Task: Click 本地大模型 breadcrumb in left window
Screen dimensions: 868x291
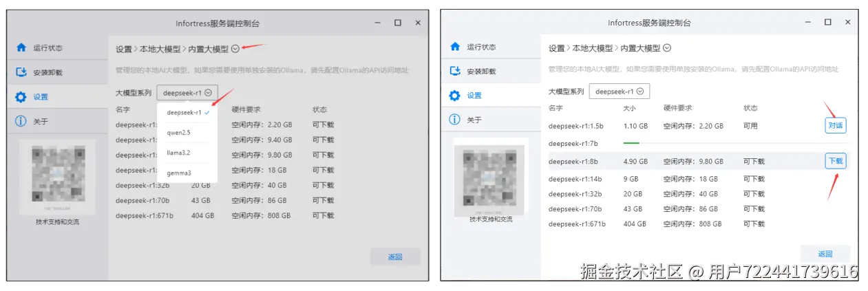Action: [160, 50]
